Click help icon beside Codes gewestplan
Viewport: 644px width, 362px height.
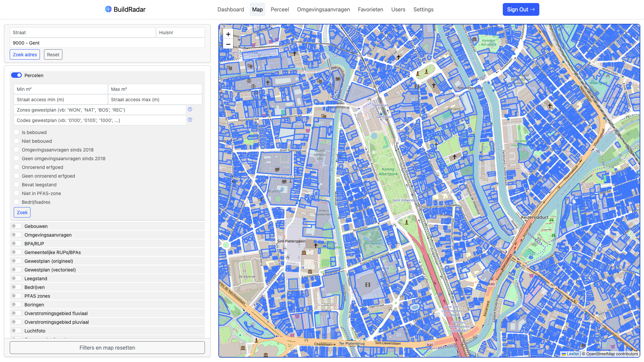(190, 120)
